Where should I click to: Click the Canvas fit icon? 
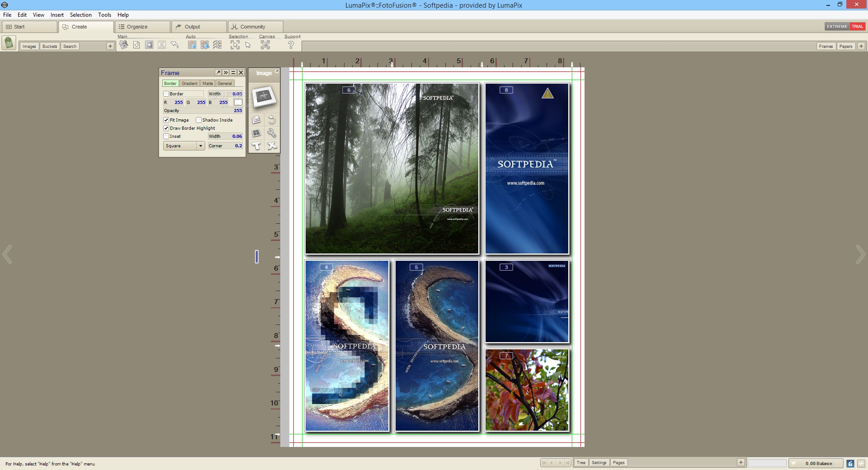click(x=265, y=45)
